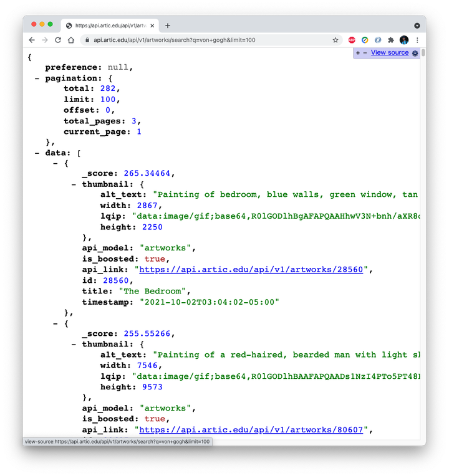Reload the current page
Image resolution: width=449 pixels, height=476 pixels.
58,40
